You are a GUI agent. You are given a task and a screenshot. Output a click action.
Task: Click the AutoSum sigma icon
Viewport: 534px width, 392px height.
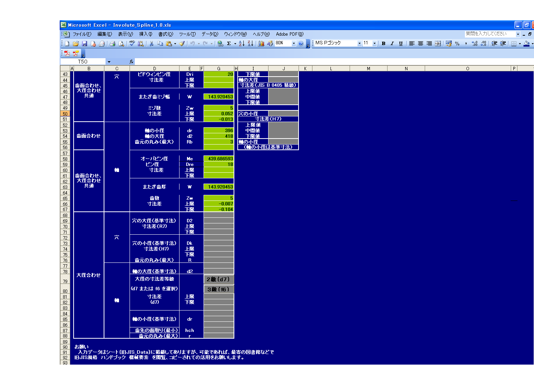pos(229,44)
